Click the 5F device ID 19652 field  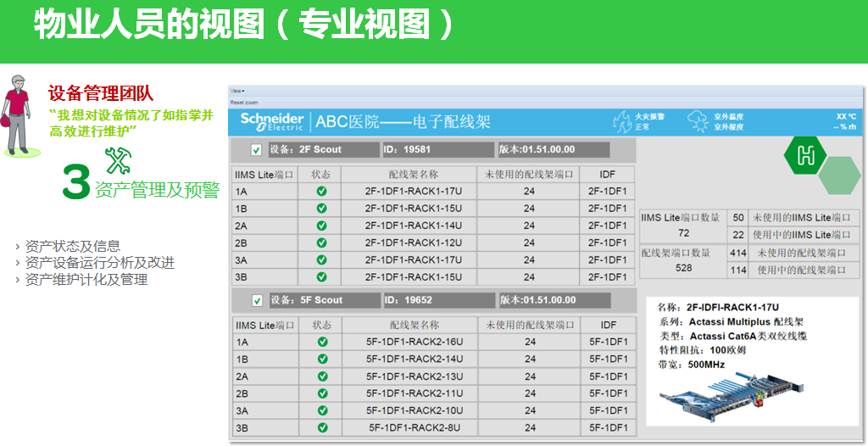(x=436, y=300)
